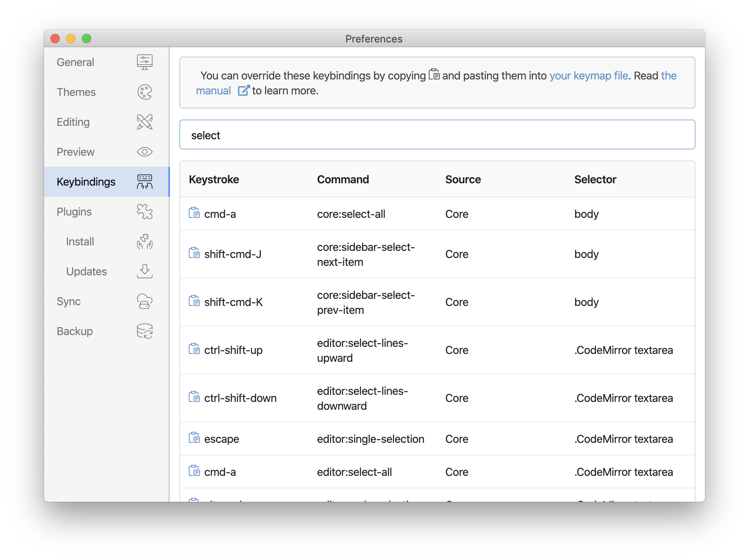The width and height of the screenshot is (749, 560).
Task: Copy the shift-cmd-J keybinding
Action: coord(194,253)
